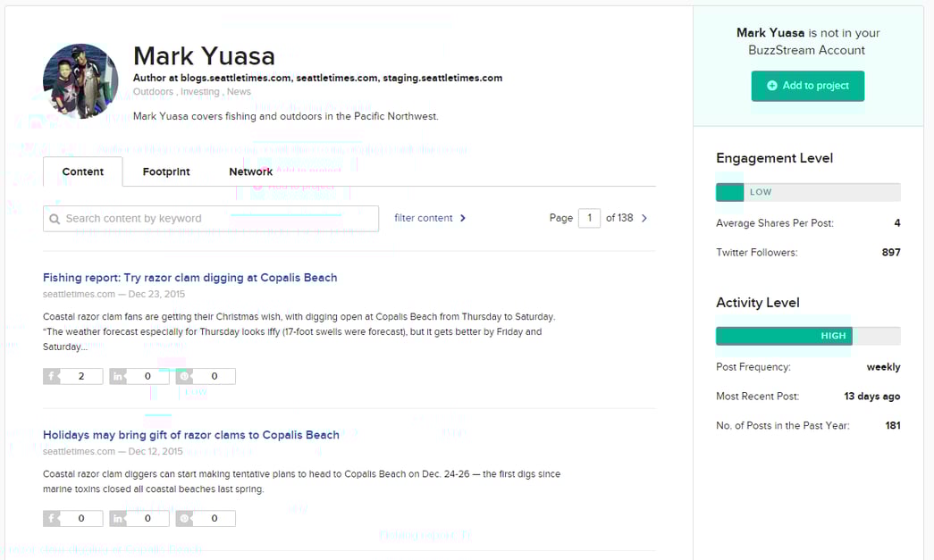Click the Activity Level heading
The width and height of the screenshot is (934, 560).
[758, 302]
